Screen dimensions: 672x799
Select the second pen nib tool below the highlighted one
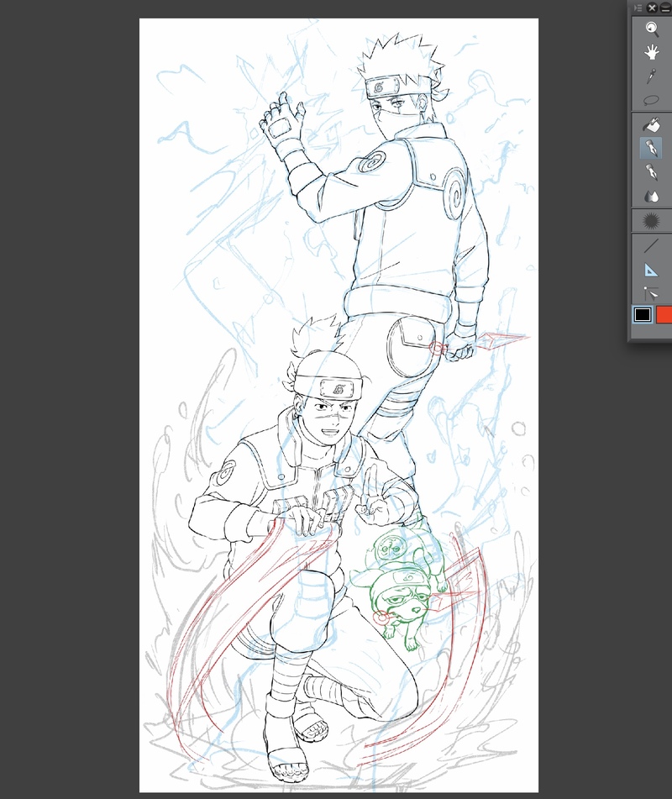(x=652, y=172)
